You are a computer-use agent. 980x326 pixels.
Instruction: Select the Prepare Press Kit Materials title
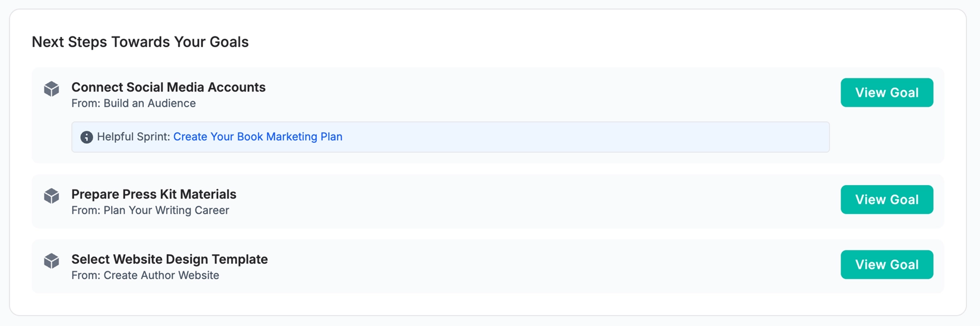pos(154,194)
